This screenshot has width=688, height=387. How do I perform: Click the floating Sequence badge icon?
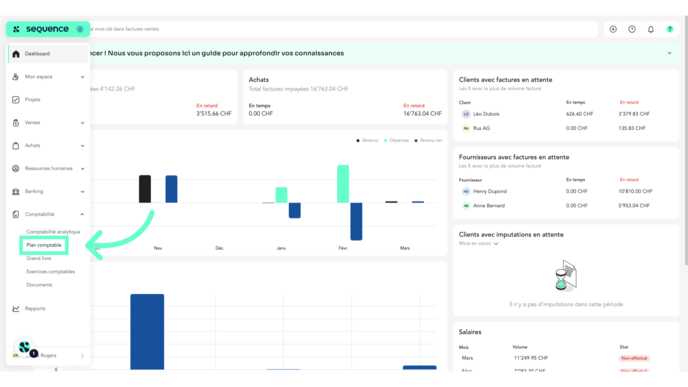point(25,347)
